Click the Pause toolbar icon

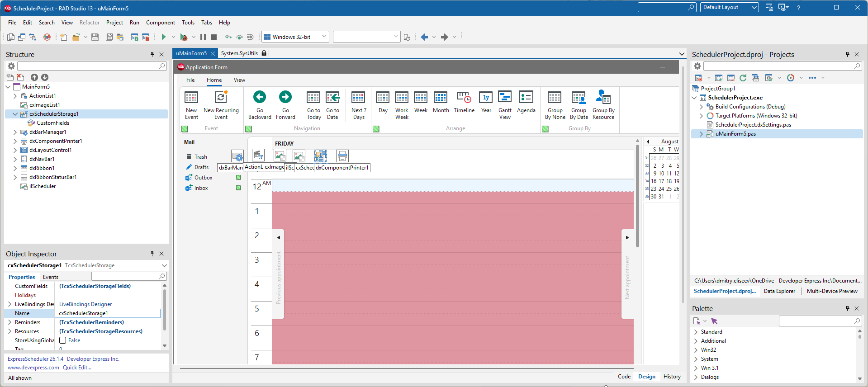pyautogui.click(x=203, y=37)
